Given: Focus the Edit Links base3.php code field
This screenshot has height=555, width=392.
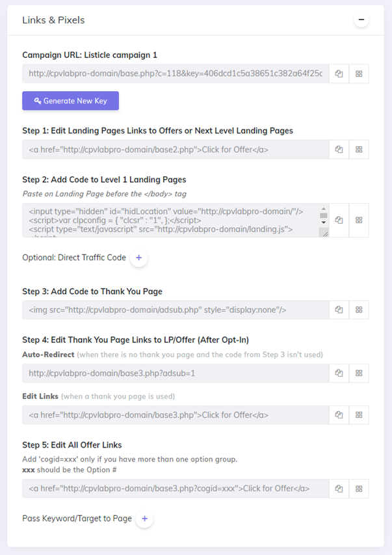Looking at the screenshot, I should pyautogui.click(x=176, y=415).
